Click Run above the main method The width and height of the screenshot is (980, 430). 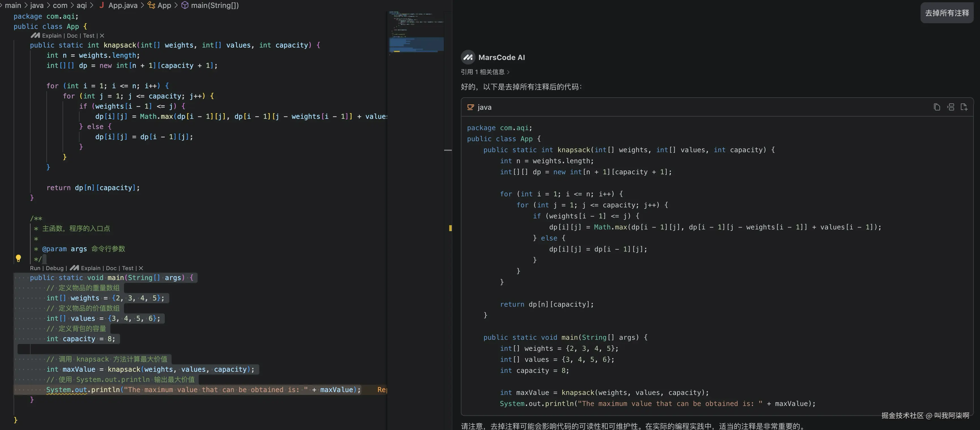coord(35,268)
